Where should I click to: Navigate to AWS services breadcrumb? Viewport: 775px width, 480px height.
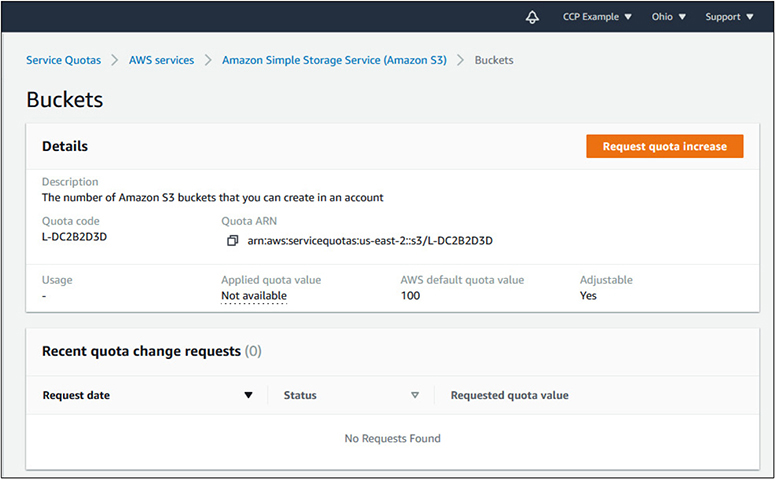[x=161, y=60]
